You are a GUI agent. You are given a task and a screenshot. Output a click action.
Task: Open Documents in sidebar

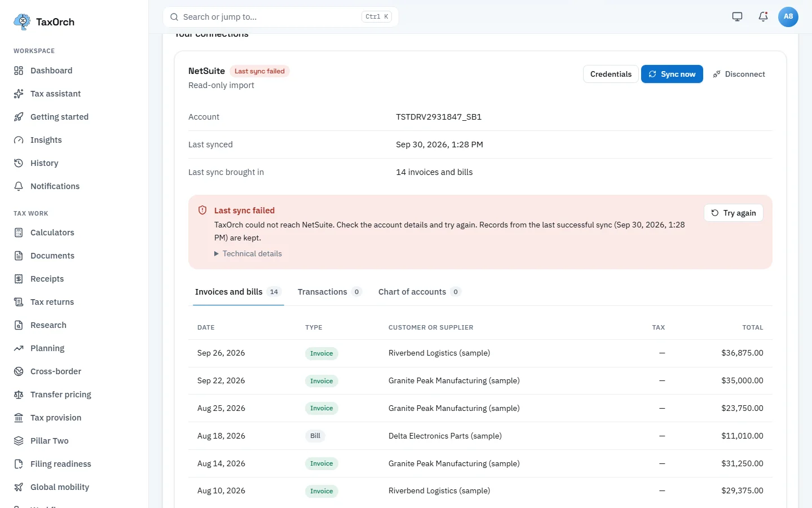click(x=52, y=256)
